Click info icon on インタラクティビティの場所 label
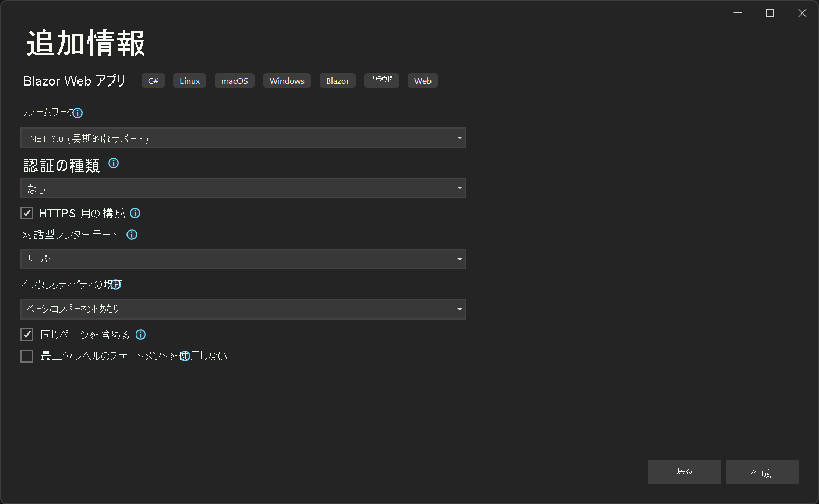This screenshot has width=819, height=504. coord(116,285)
